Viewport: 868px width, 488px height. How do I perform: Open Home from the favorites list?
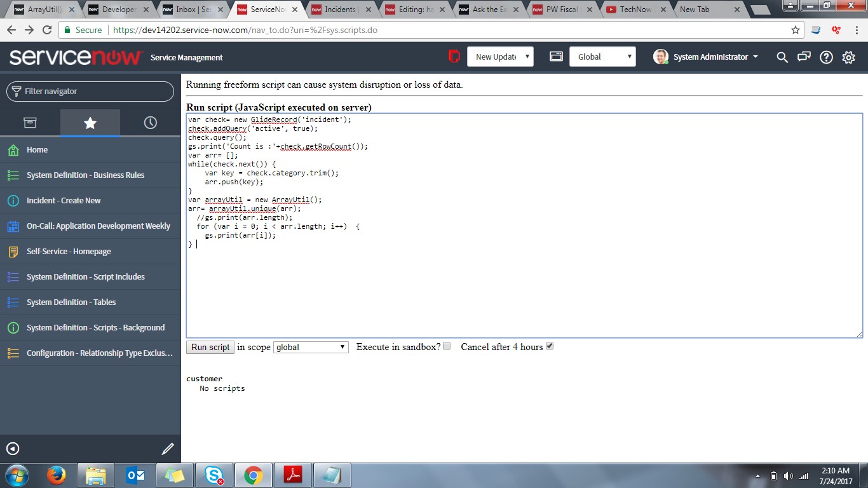tap(90, 150)
